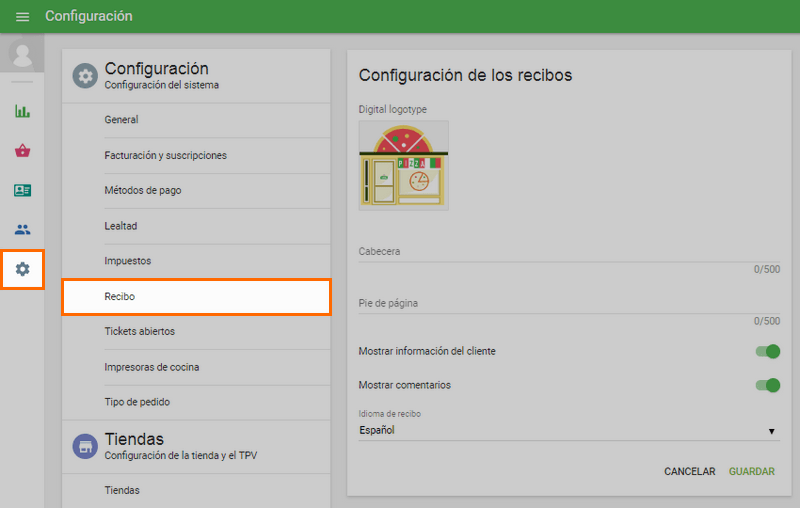Image resolution: width=800 pixels, height=508 pixels.
Task: Focus the Pie de página text field
Action: (x=569, y=303)
